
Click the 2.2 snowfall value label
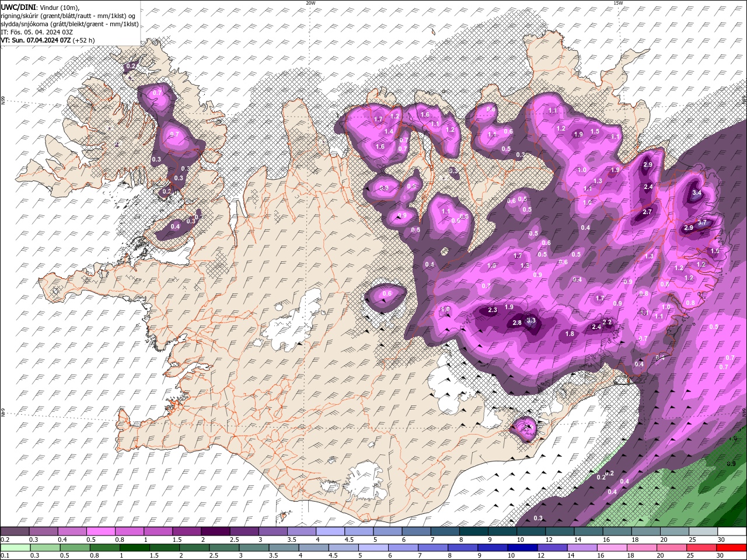coord(606,322)
